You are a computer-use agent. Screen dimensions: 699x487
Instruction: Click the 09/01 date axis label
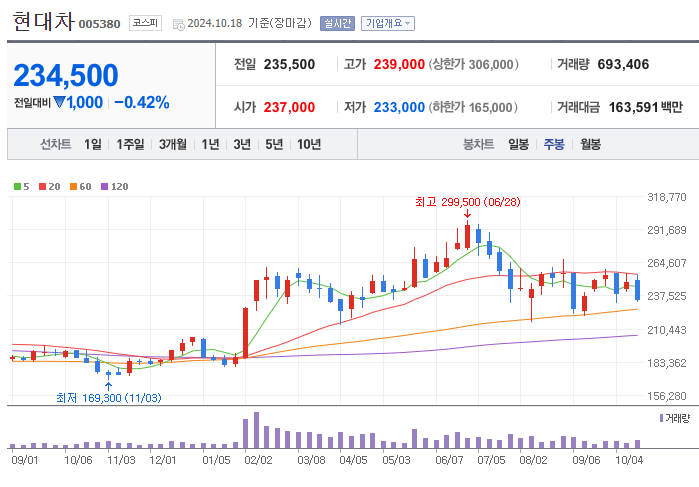tap(25, 460)
